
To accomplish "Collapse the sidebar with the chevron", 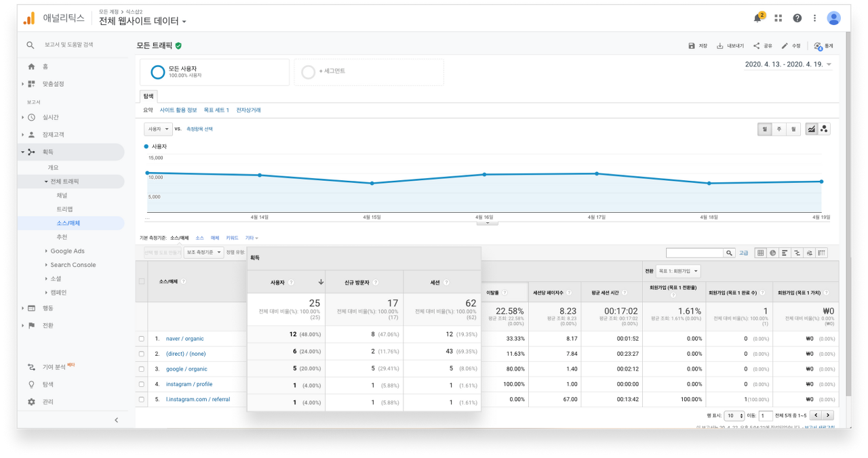I will pos(117,420).
